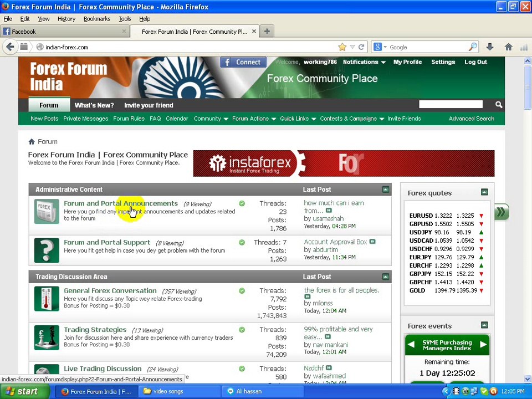This screenshot has width=532, height=399.
Task: Click the system tray expand arrow
Action: point(446,392)
